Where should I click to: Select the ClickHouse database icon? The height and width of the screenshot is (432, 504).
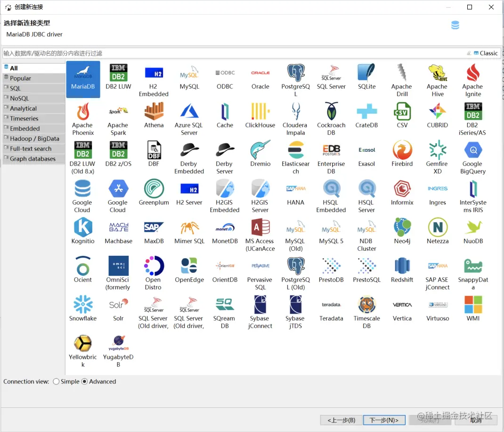[x=260, y=111]
